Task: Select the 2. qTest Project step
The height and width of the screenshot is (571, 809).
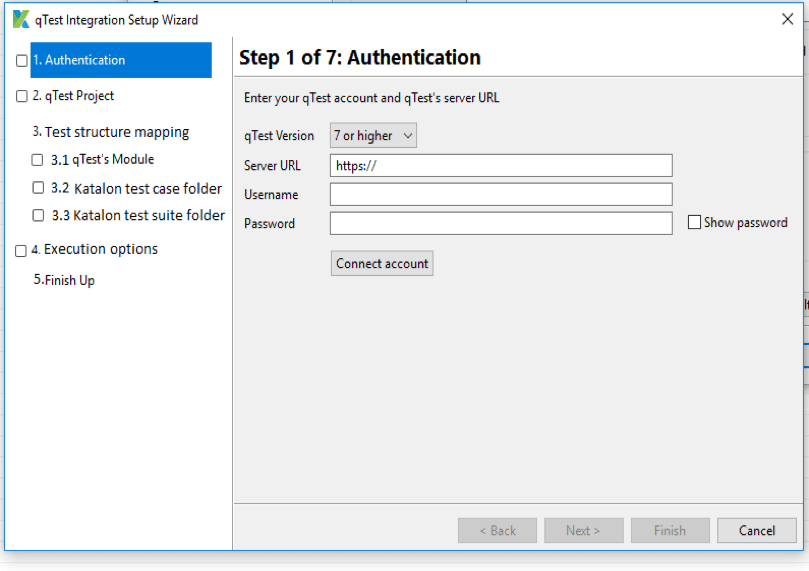Action: (x=73, y=96)
